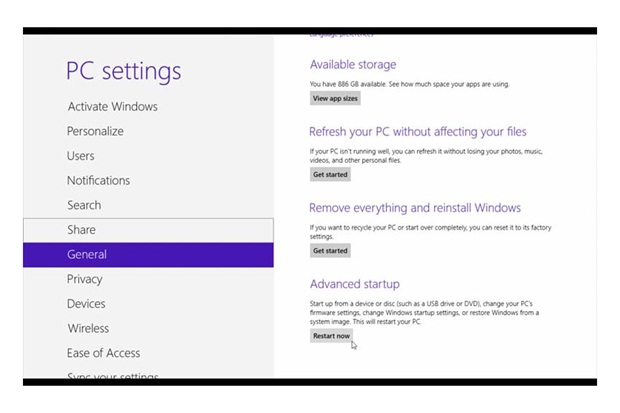The height and width of the screenshot is (413, 620).
Task: Open Activate Windows settings
Action: click(148, 106)
